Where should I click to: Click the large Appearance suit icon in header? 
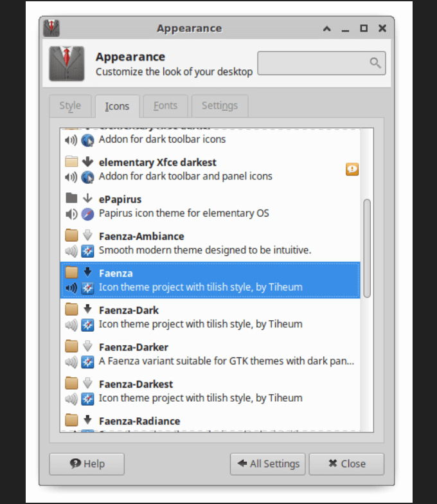pos(67,63)
